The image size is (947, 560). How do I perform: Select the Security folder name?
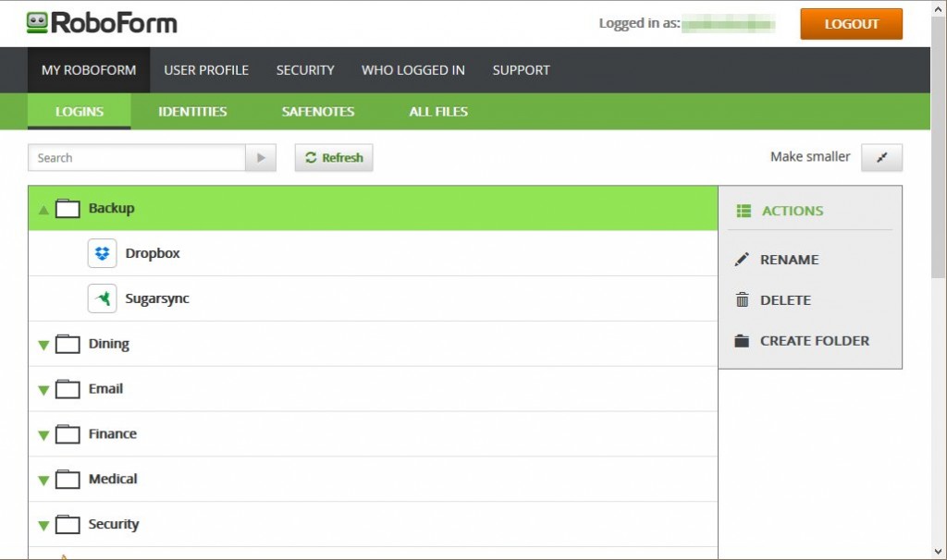(114, 524)
